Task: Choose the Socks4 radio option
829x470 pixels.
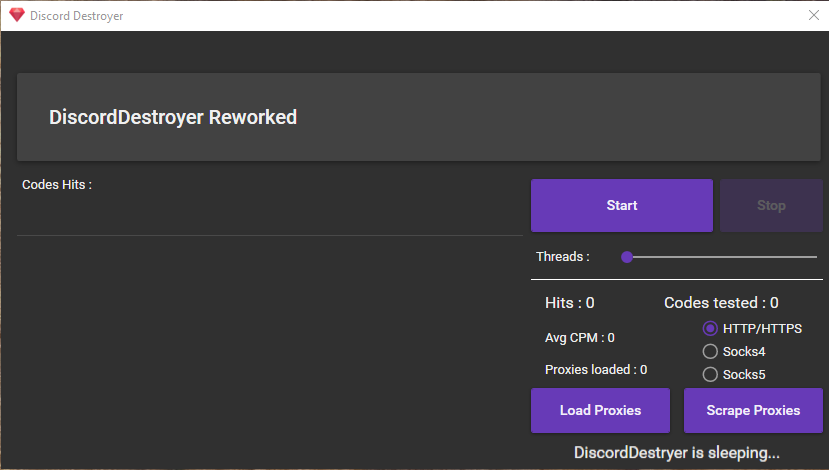Action: point(711,351)
